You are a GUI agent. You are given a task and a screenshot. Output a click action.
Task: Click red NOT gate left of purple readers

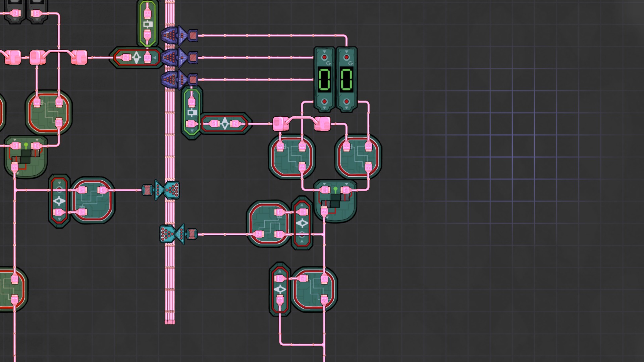137,58
